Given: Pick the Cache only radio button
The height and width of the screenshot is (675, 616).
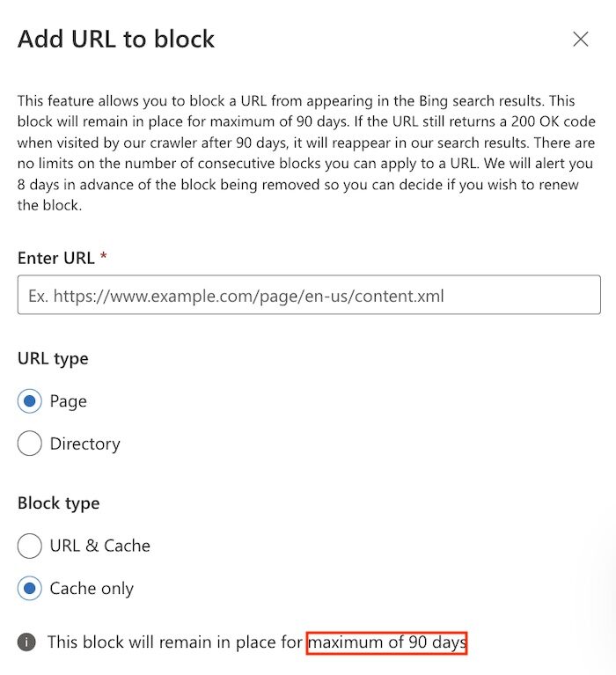Looking at the screenshot, I should 30,588.
